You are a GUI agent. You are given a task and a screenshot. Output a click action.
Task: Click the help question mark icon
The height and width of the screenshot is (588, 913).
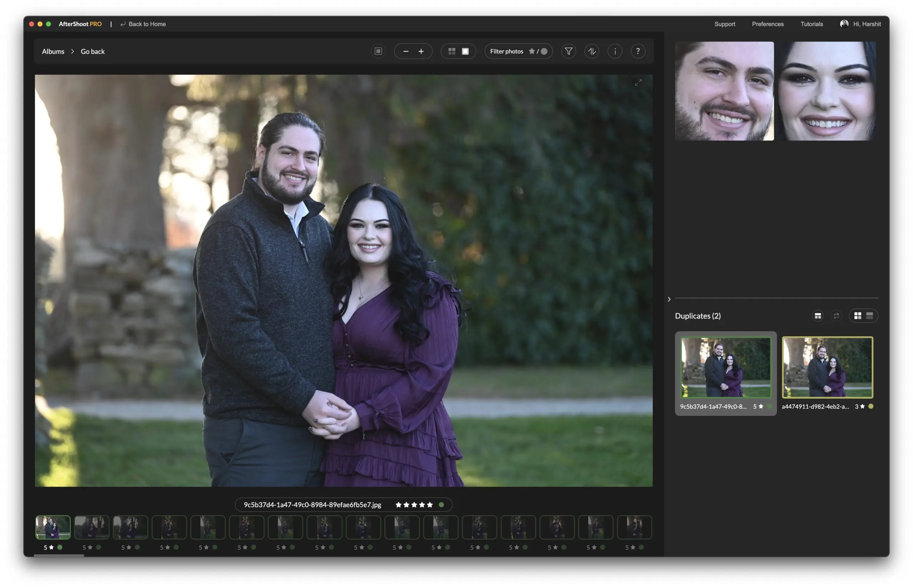click(x=638, y=51)
